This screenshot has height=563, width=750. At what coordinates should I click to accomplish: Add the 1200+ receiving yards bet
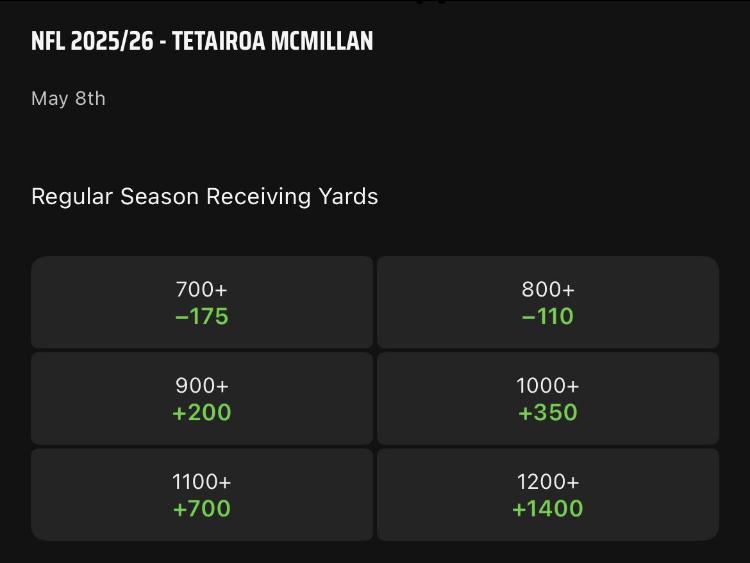tap(547, 495)
